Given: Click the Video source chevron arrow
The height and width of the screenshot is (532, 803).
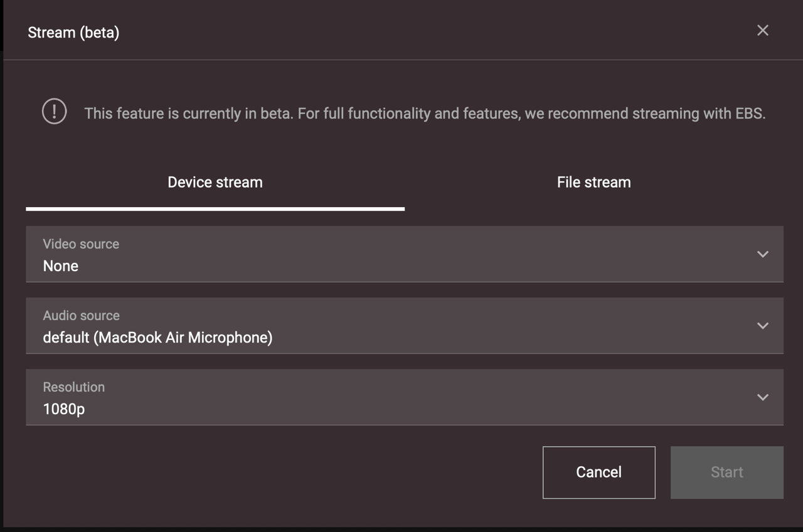Looking at the screenshot, I should [762, 254].
